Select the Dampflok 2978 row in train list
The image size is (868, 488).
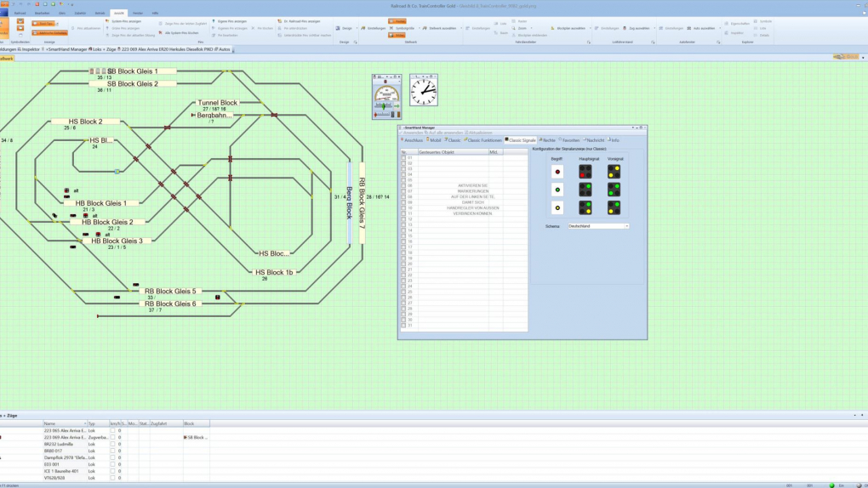[65, 457]
